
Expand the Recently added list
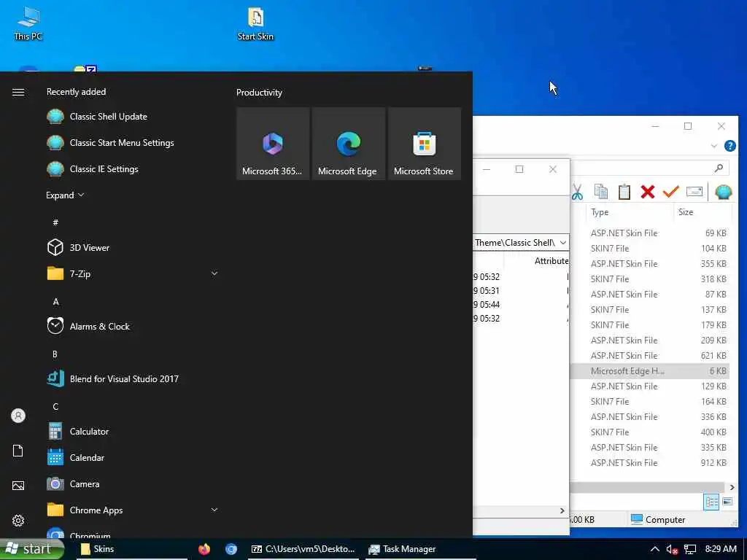(x=65, y=195)
